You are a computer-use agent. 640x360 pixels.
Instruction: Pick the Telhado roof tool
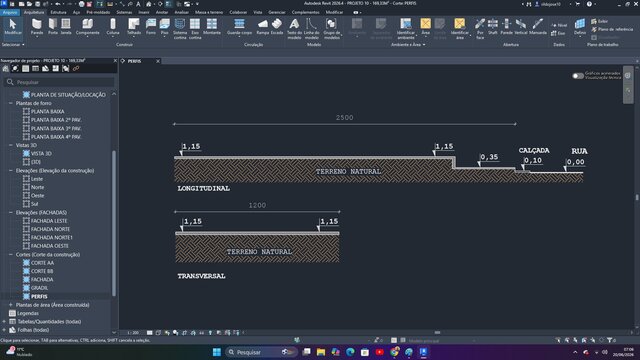point(133,27)
